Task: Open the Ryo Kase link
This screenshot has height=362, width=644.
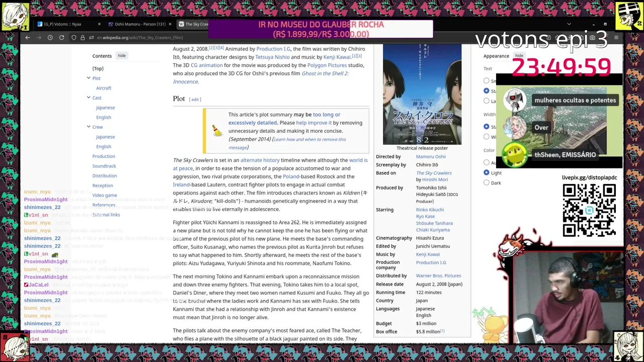Action: point(425,216)
